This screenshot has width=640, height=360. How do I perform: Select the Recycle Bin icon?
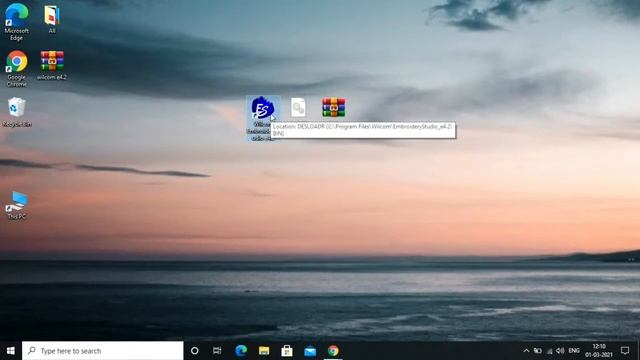tap(17, 112)
